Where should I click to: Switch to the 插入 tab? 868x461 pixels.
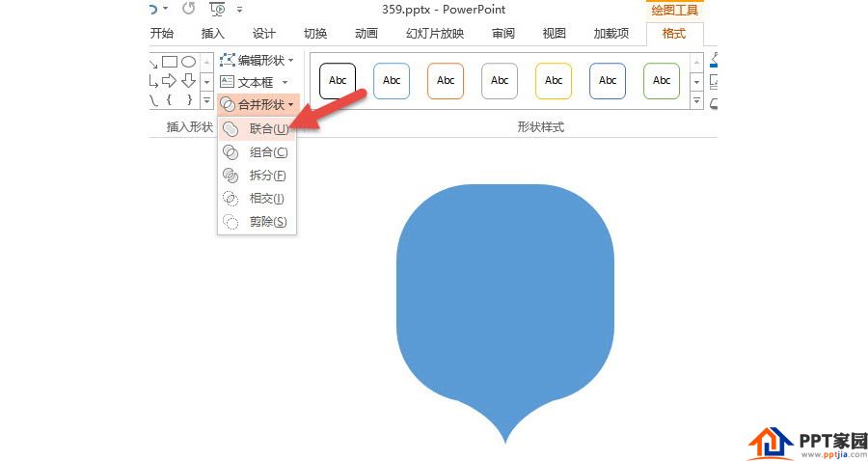(212, 33)
